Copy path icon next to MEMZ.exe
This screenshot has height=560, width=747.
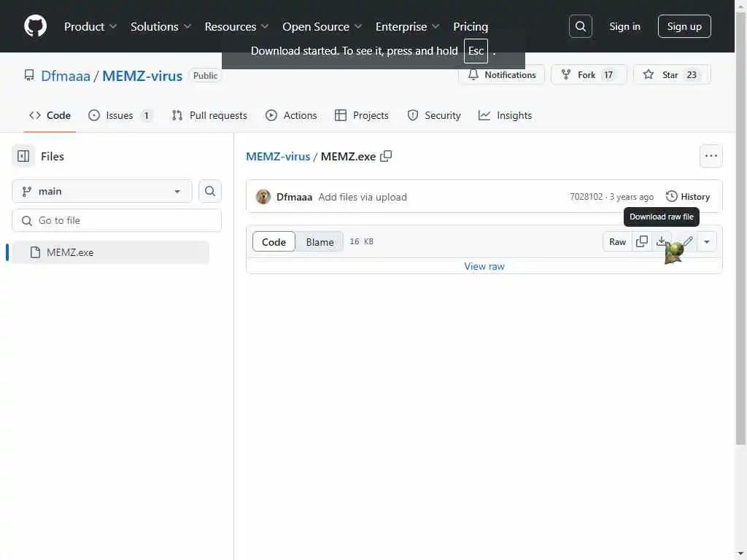386,156
